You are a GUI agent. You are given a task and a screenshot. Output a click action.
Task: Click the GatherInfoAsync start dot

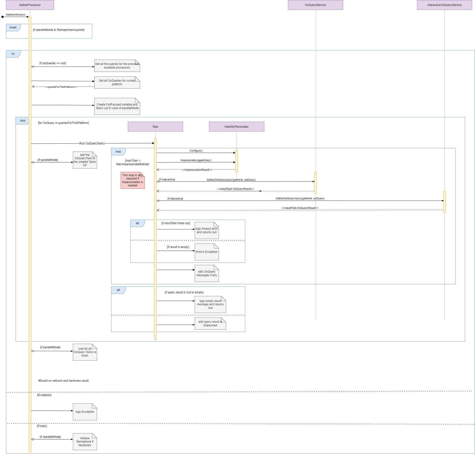(x=3, y=17)
